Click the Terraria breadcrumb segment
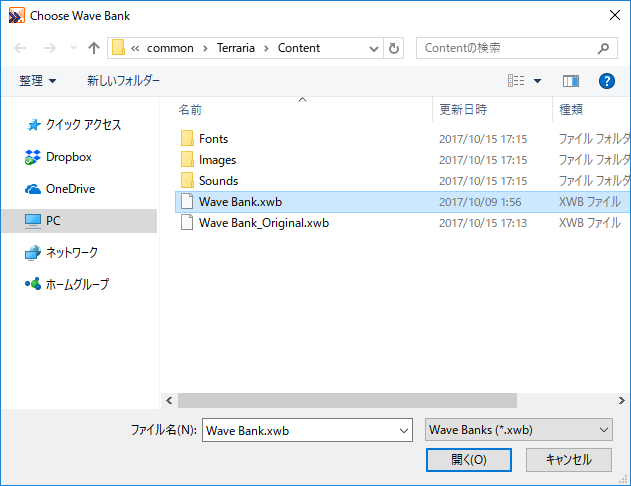631x486 pixels. pyautogui.click(x=236, y=48)
